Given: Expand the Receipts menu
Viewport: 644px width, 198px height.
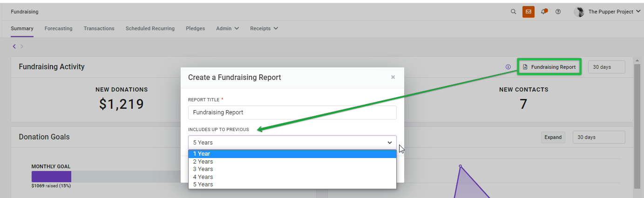Looking at the screenshot, I should click(264, 28).
